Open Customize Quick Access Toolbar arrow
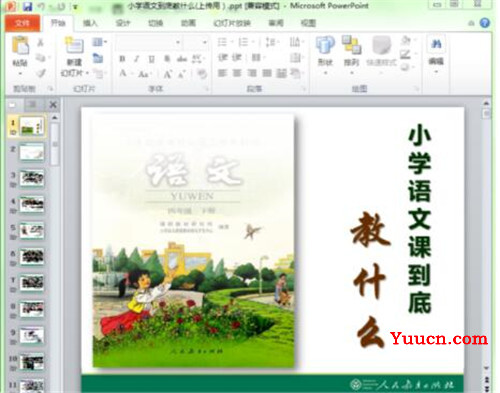This screenshot has height=393, width=500. click(76, 7)
